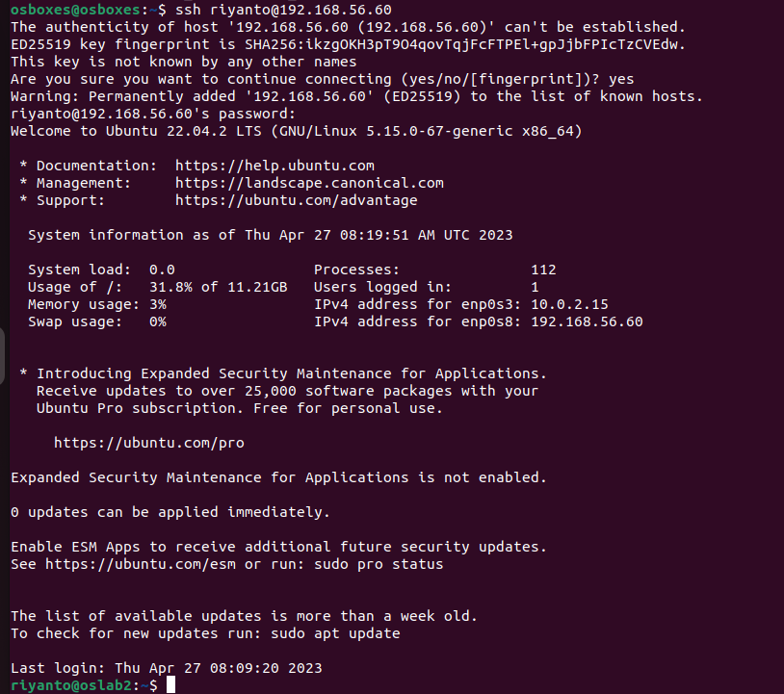784x694 pixels.
Task: Click "Expanded Security Maintenance for Applications is not enabled."
Action: pyautogui.click(x=279, y=477)
